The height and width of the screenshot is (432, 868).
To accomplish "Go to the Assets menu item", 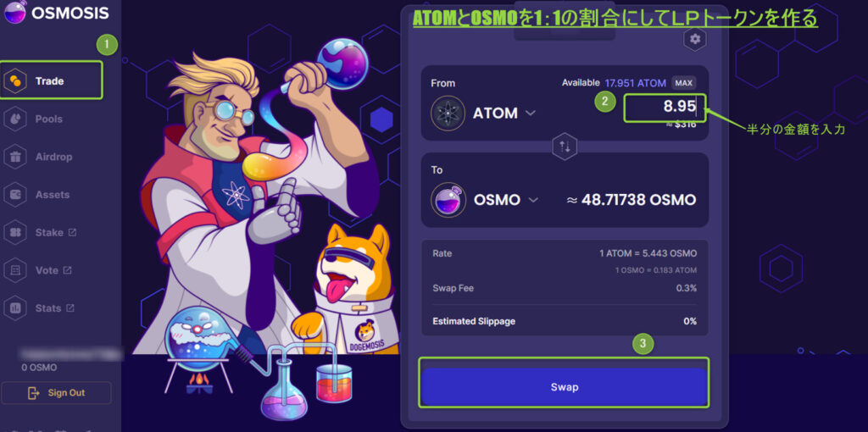I will (x=53, y=195).
